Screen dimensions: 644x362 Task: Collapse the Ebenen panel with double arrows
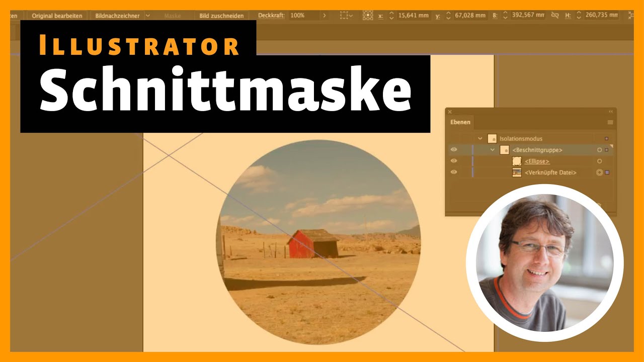tap(611, 112)
